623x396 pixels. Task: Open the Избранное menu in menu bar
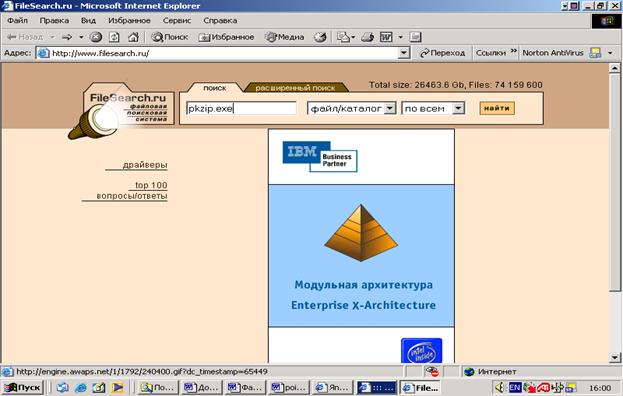click(129, 20)
